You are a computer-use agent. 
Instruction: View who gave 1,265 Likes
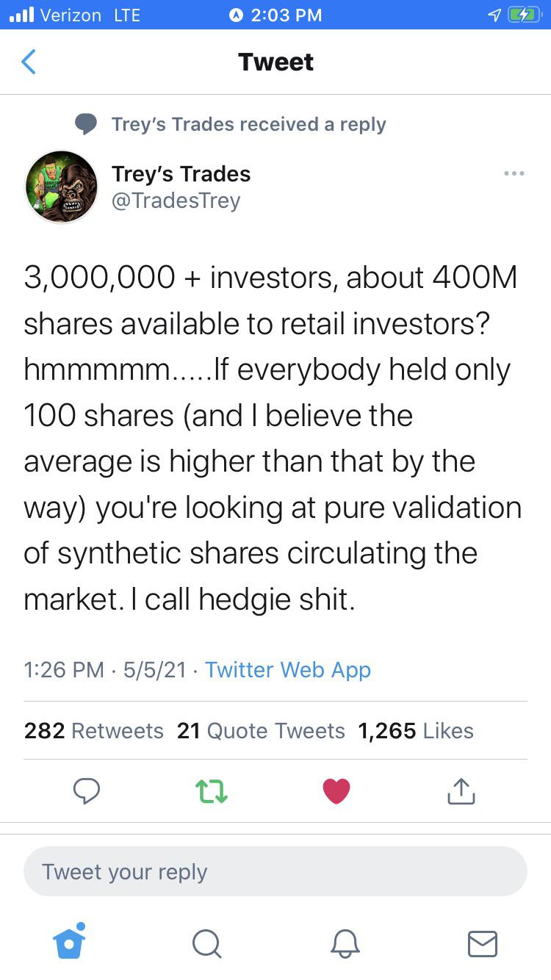coord(416,730)
